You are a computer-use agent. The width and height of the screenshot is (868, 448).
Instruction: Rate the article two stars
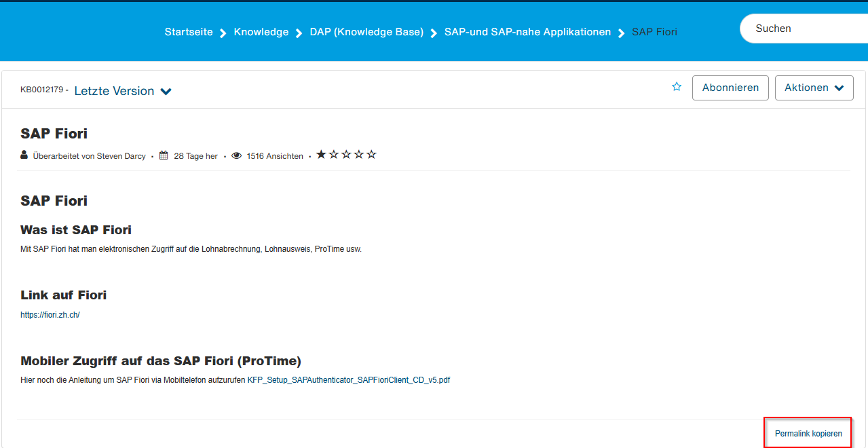333,155
